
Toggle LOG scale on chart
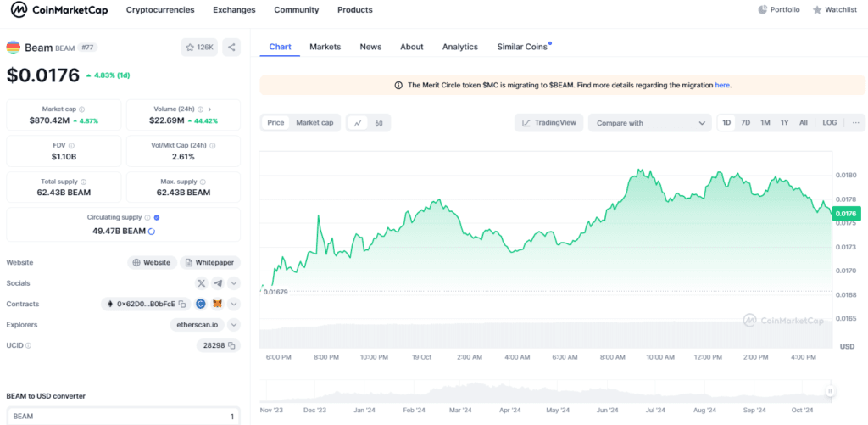tap(830, 122)
